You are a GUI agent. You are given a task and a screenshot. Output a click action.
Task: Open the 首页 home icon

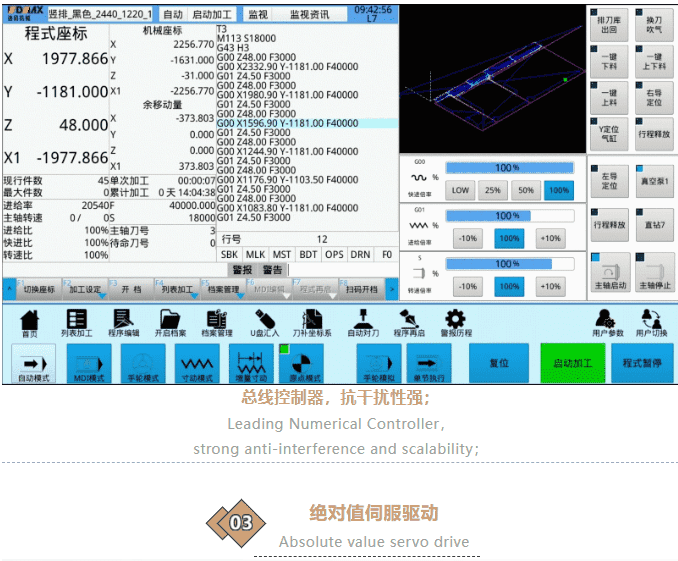click(29, 323)
